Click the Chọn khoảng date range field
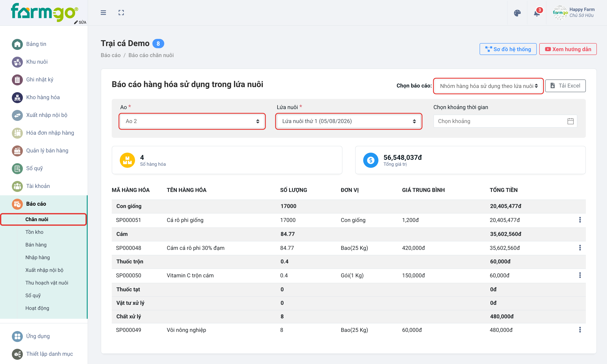This screenshot has height=364, width=607. click(x=505, y=121)
